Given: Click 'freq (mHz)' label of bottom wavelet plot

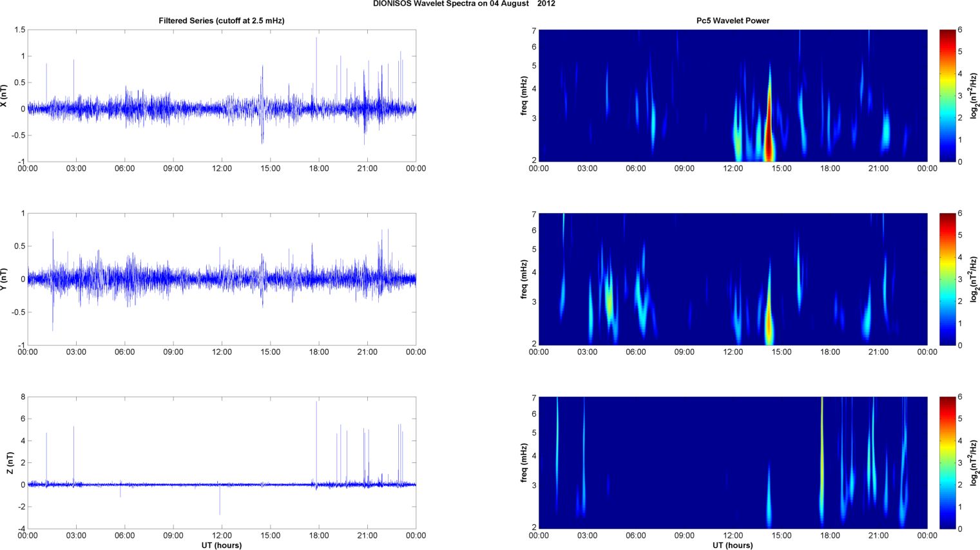Looking at the screenshot, I should click(x=524, y=462).
